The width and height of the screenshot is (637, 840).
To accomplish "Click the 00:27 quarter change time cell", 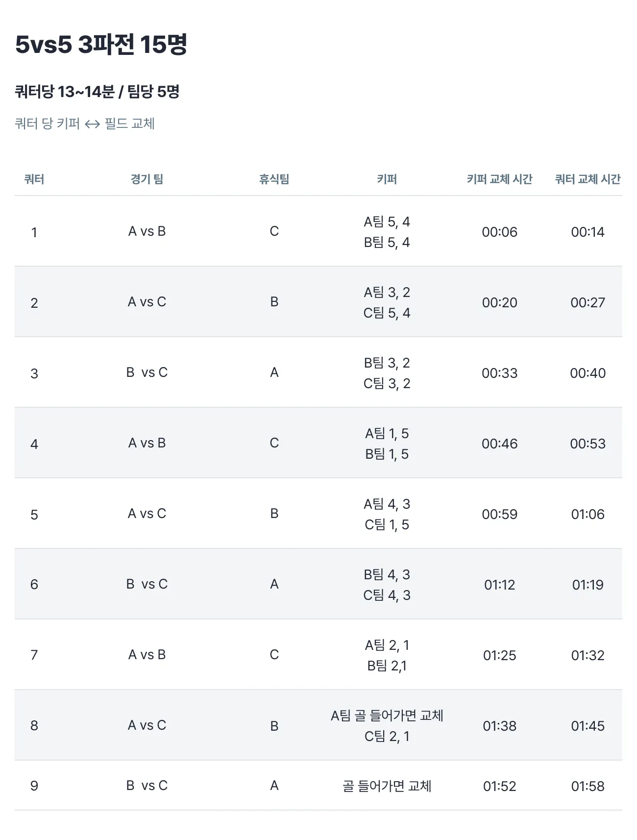I will tap(588, 302).
